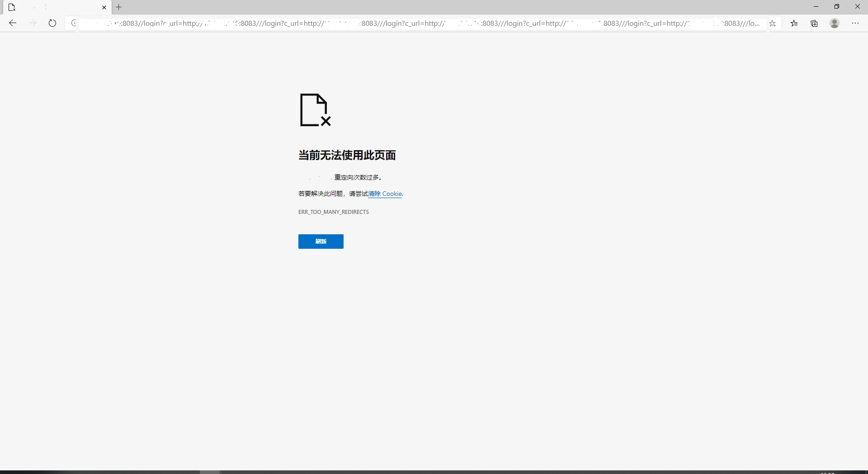Add this page to favorites via star icon

pyautogui.click(x=774, y=23)
